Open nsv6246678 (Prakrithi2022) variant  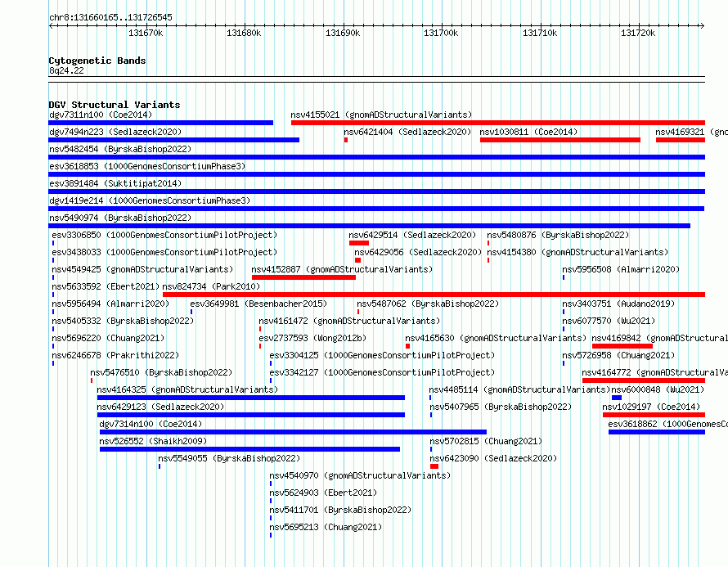[115, 355]
